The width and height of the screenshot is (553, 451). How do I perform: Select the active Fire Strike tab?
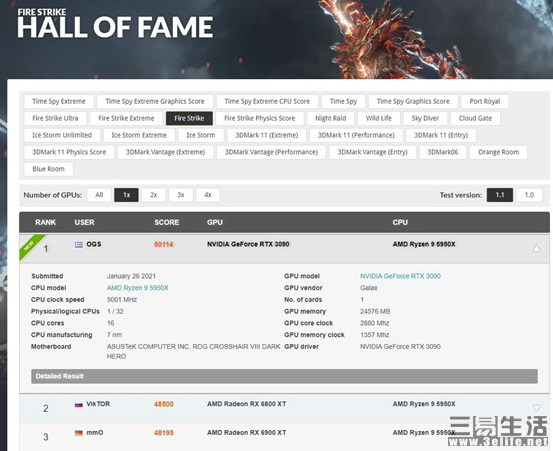189,118
